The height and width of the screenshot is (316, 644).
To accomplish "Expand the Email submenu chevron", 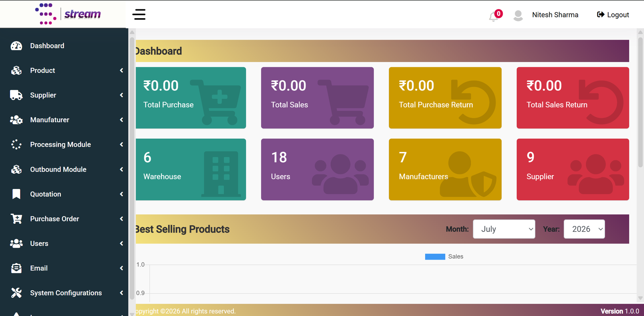I will click(121, 268).
